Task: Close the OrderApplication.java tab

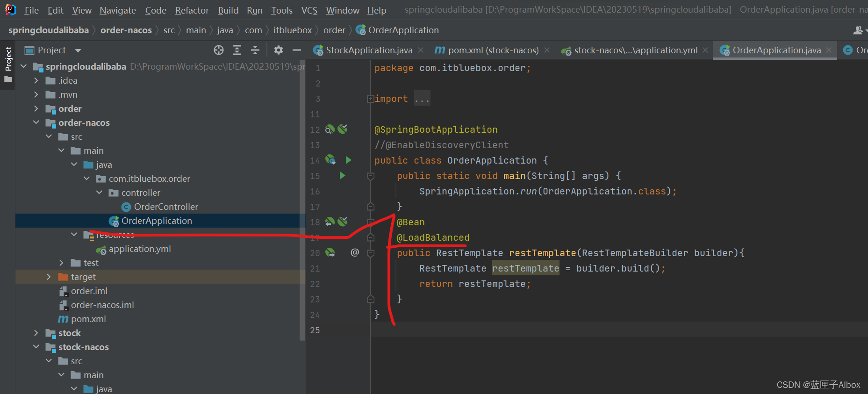Action: click(x=829, y=50)
